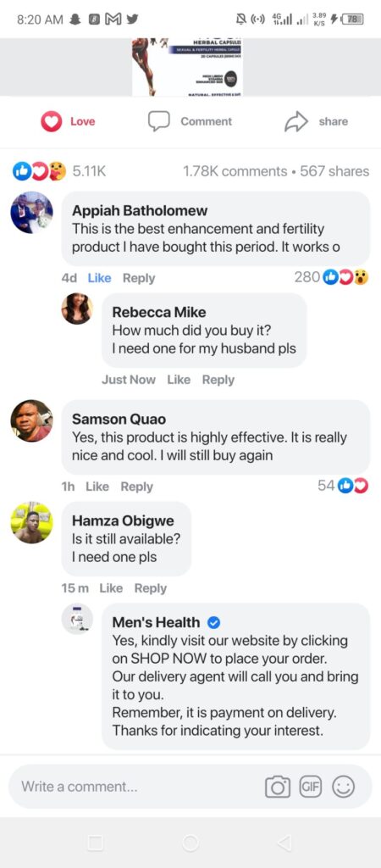The width and height of the screenshot is (381, 868).
Task: Open the GIF picker icon
Action: click(x=310, y=787)
